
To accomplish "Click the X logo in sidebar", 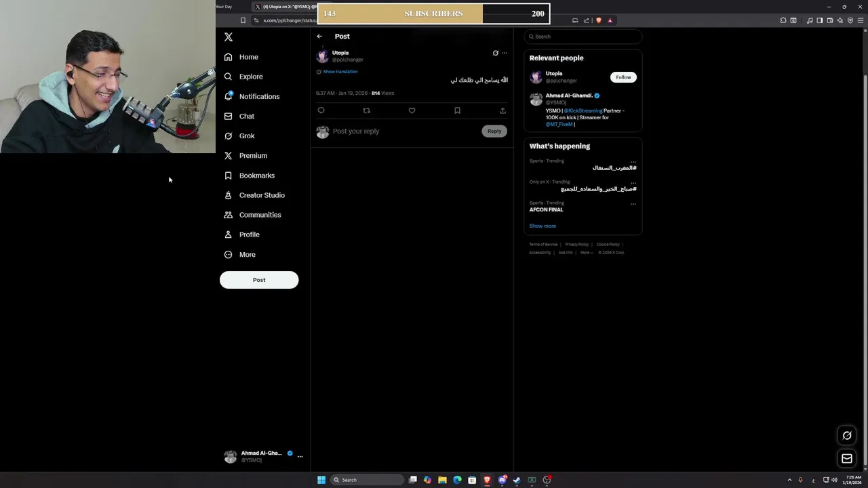I will point(229,37).
